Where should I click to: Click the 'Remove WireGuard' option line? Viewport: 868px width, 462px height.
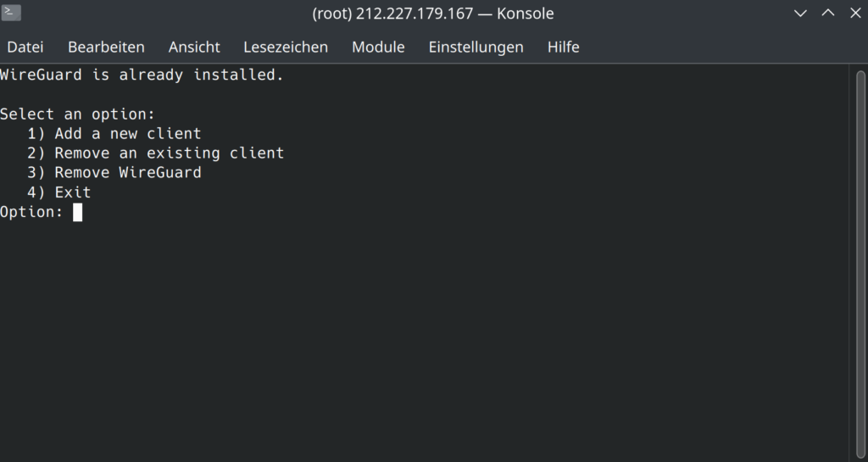click(114, 173)
